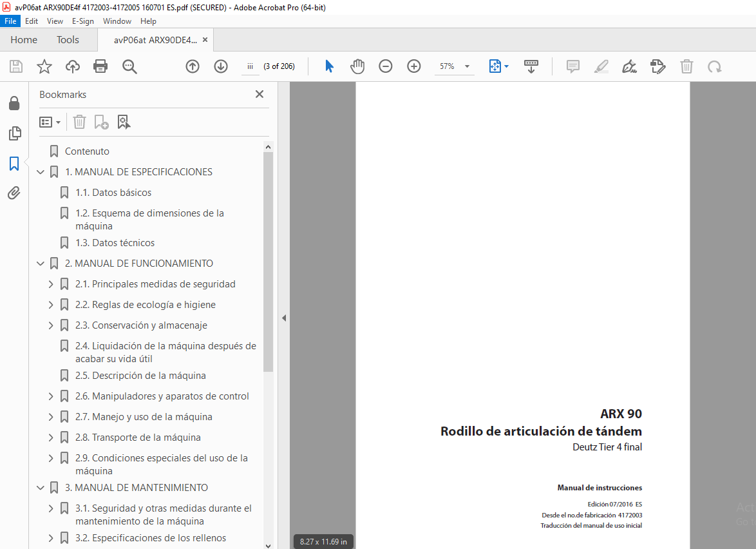Screen dimensions: 756x549
Task: Click the Rotate page icon
Action: pyautogui.click(x=715, y=66)
